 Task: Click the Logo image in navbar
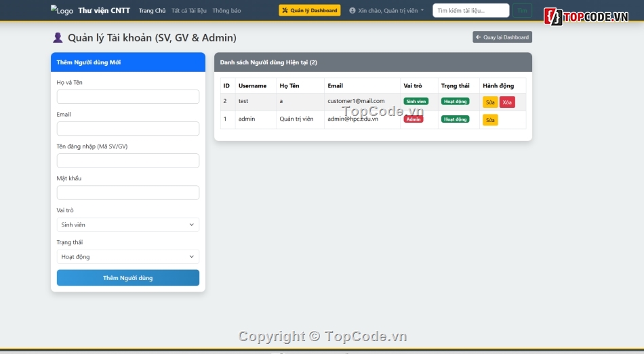tap(62, 11)
